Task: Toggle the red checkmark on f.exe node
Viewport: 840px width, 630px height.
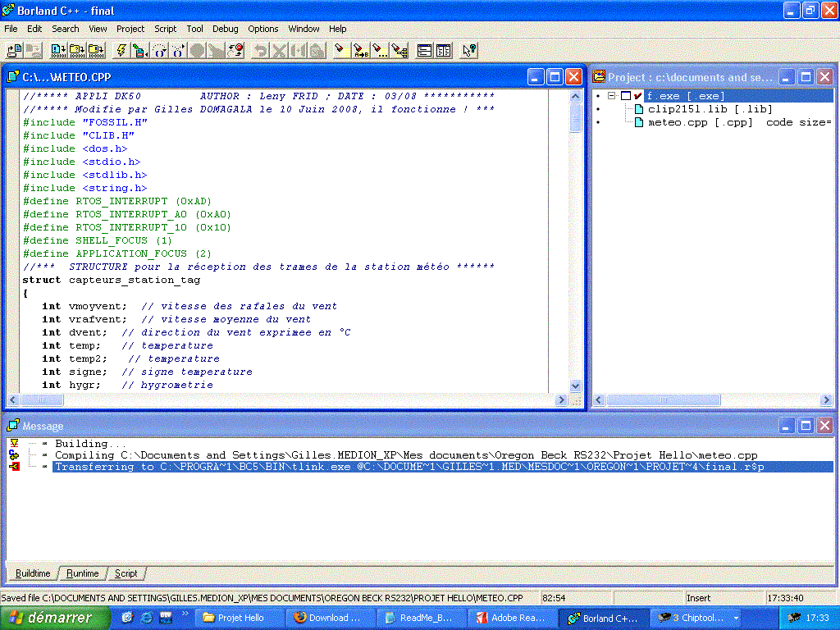Action: [637, 96]
